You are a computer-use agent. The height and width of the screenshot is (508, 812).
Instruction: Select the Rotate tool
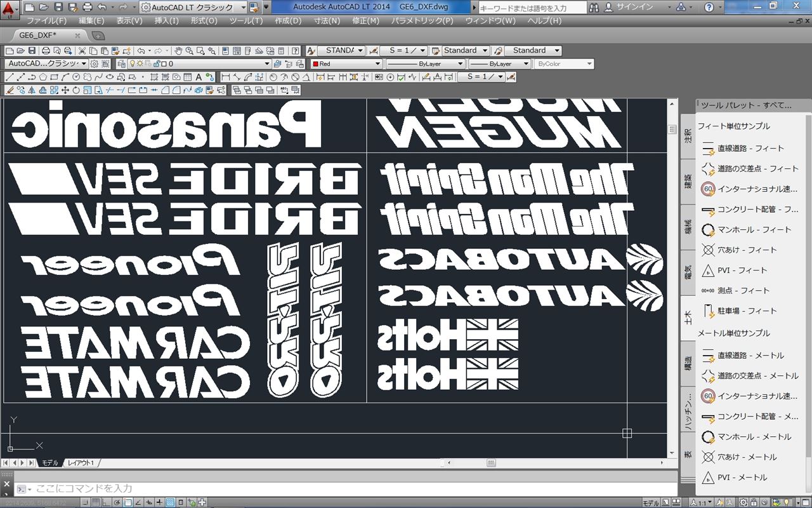(x=75, y=90)
